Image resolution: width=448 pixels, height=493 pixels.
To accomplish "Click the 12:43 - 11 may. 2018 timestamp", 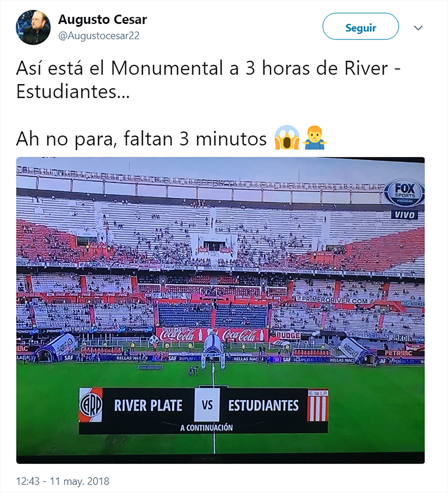I will point(63,481).
